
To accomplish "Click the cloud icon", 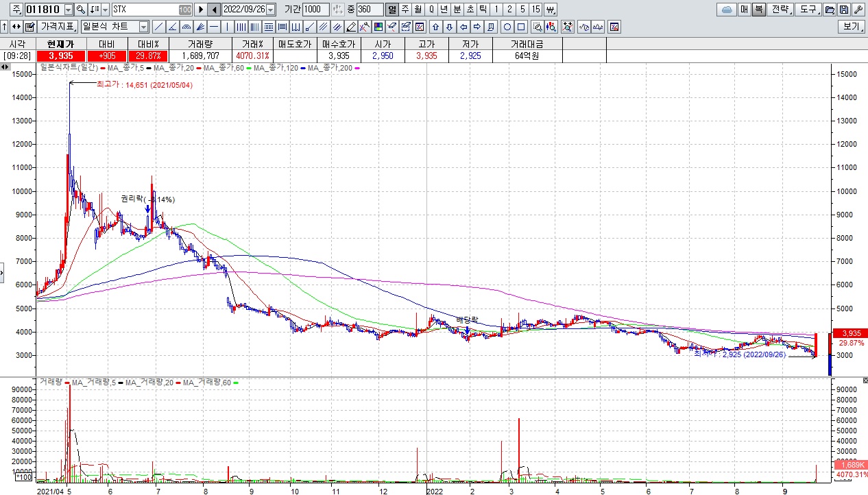I will [x=727, y=10].
